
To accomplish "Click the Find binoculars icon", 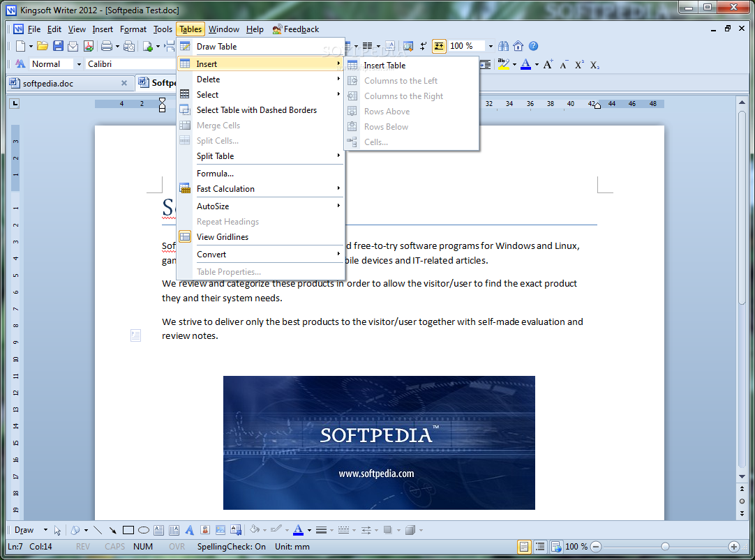I will 503,46.
